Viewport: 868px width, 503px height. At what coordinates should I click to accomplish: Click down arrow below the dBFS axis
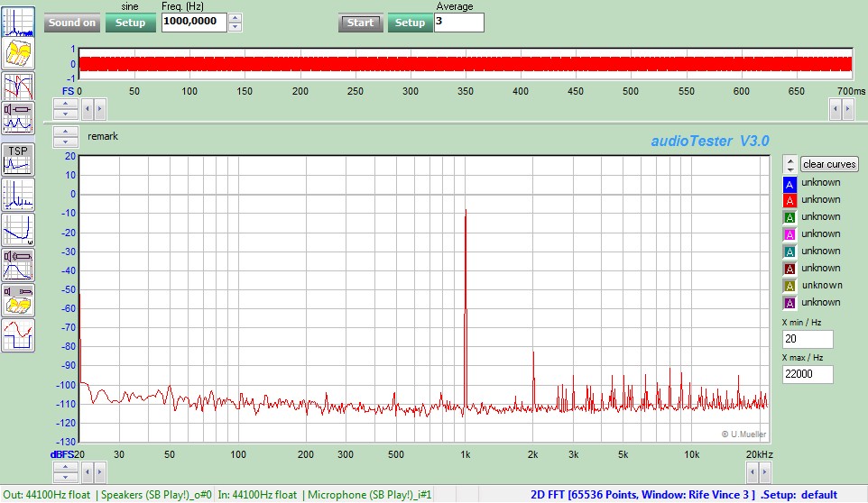point(66,477)
